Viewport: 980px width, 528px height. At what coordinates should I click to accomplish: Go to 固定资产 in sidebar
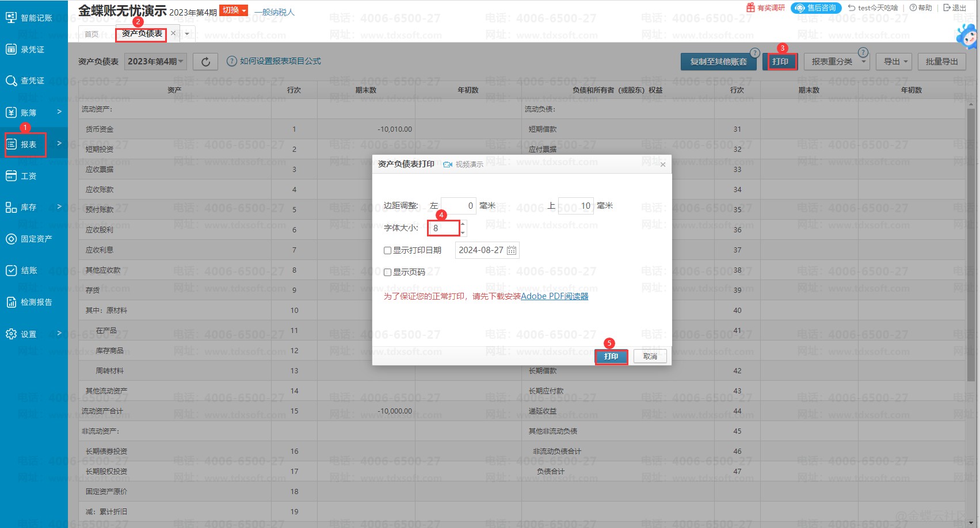pyautogui.click(x=29, y=239)
